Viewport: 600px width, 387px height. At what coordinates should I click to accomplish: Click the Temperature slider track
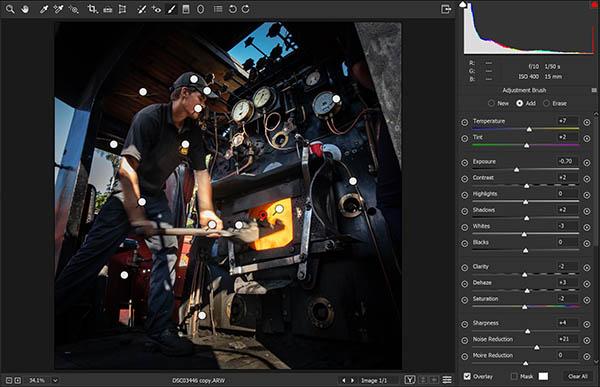[525, 129]
